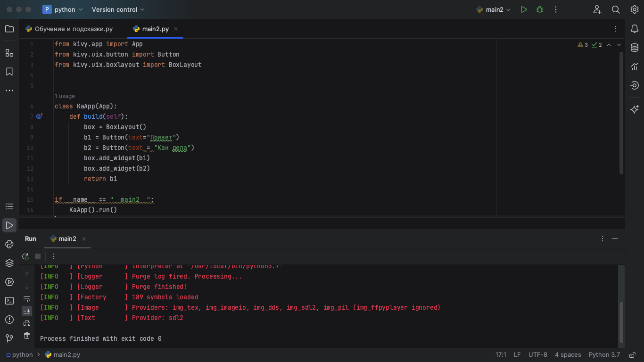Click the console vertical scrollbar
Viewport: 644px width, 362px height.
(621, 323)
